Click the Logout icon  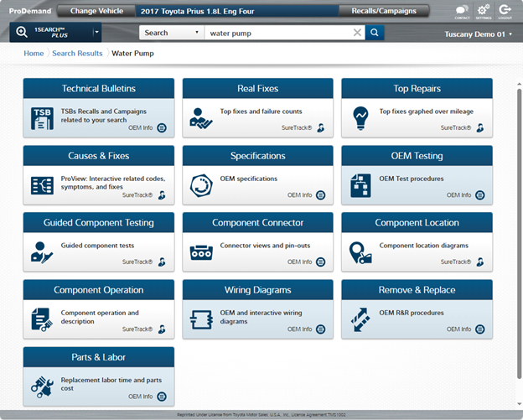[505, 11]
